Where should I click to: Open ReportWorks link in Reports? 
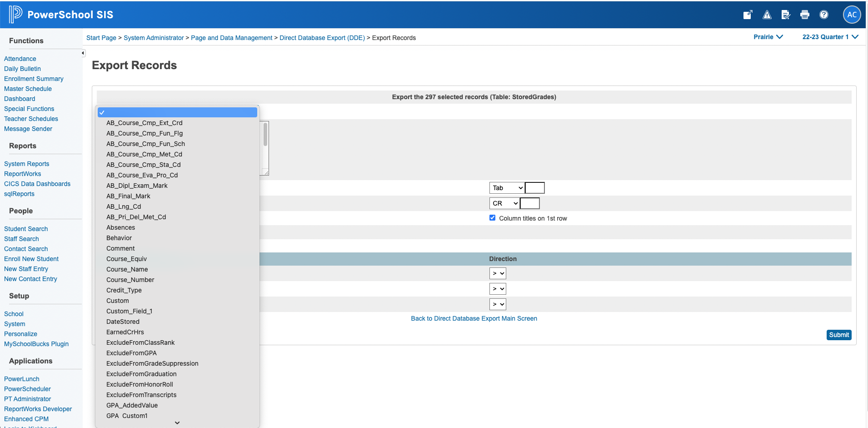point(22,174)
